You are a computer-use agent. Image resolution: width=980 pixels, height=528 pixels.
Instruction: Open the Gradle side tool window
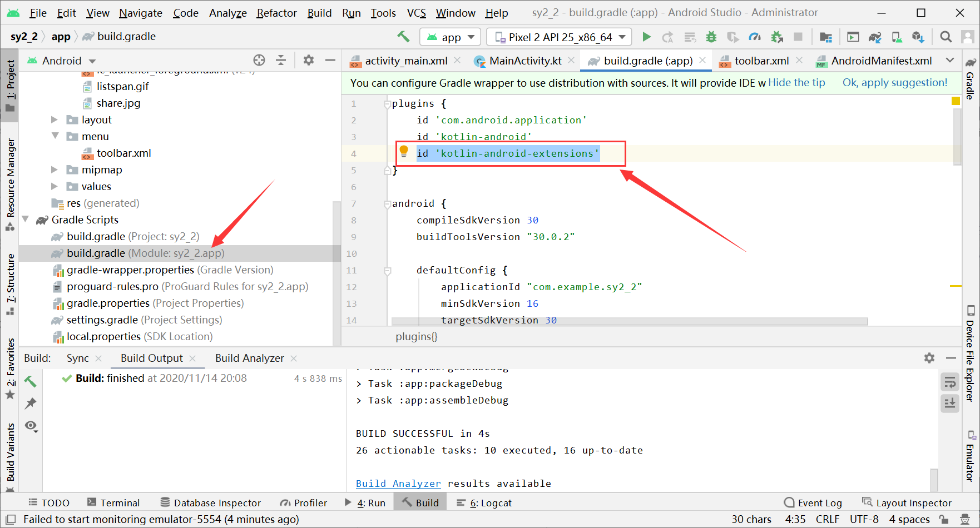click(971, 78)
